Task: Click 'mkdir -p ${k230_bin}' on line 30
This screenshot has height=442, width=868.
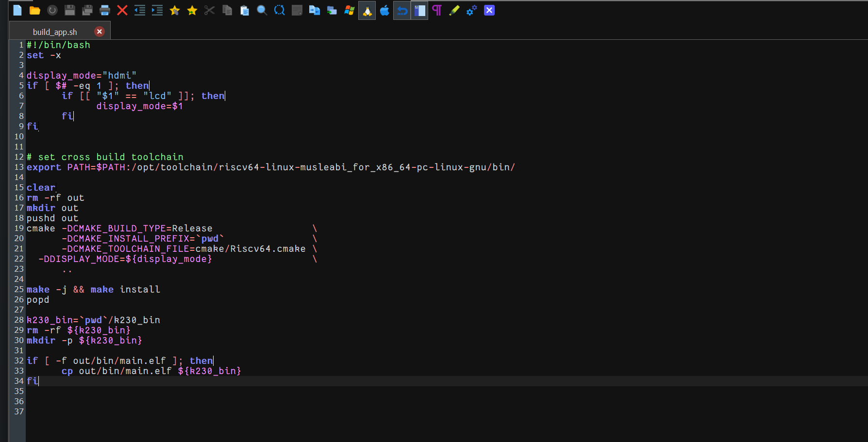Action: click(84, 340)
